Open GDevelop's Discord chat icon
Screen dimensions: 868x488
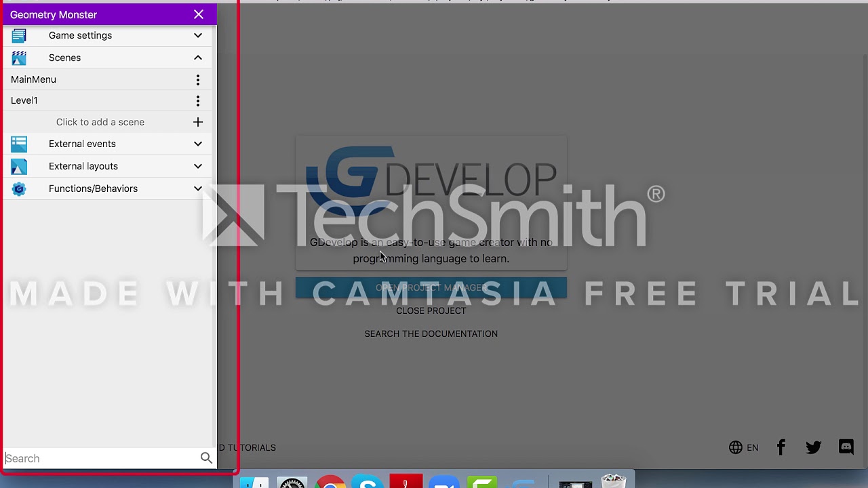pyautogui.click(x=846, y=447)
